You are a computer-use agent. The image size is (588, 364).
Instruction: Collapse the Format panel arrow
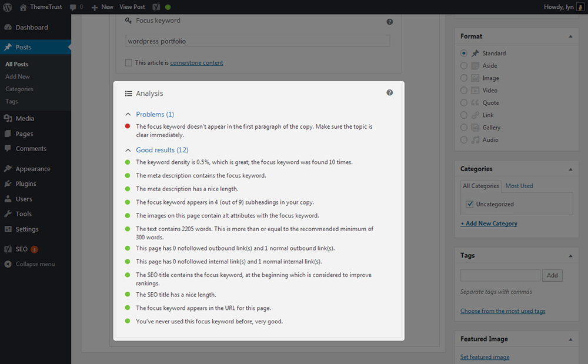[x=570, y=36]
